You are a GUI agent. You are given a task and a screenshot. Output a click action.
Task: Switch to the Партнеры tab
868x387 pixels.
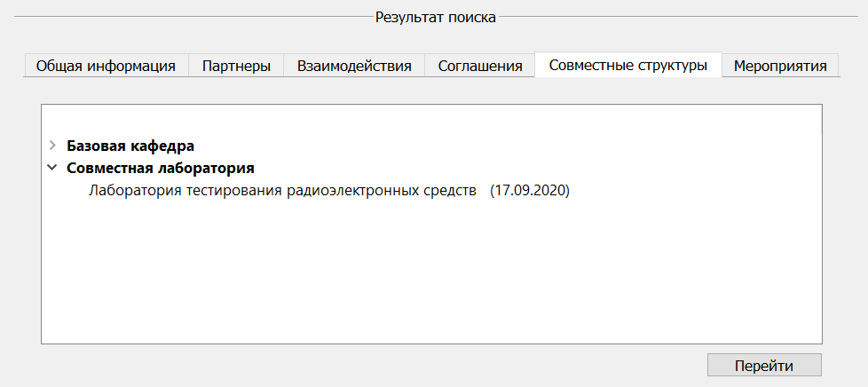[236, 66]
